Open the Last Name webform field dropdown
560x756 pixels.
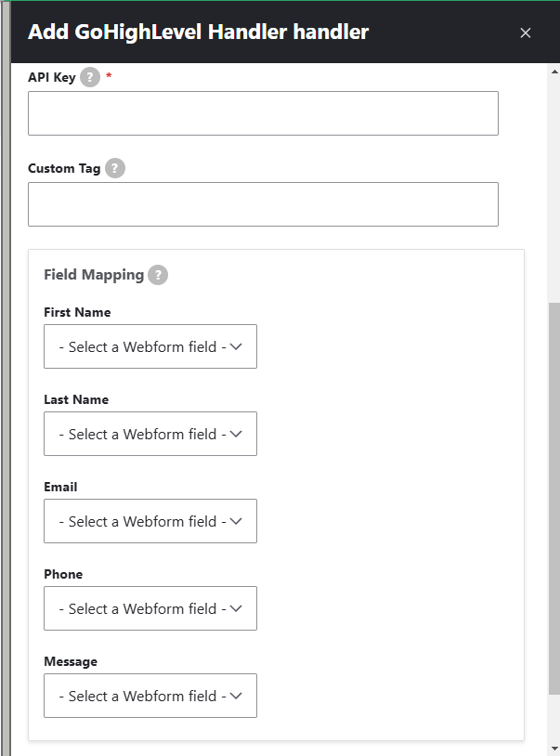pyautogui.click(x=150, y=434)
